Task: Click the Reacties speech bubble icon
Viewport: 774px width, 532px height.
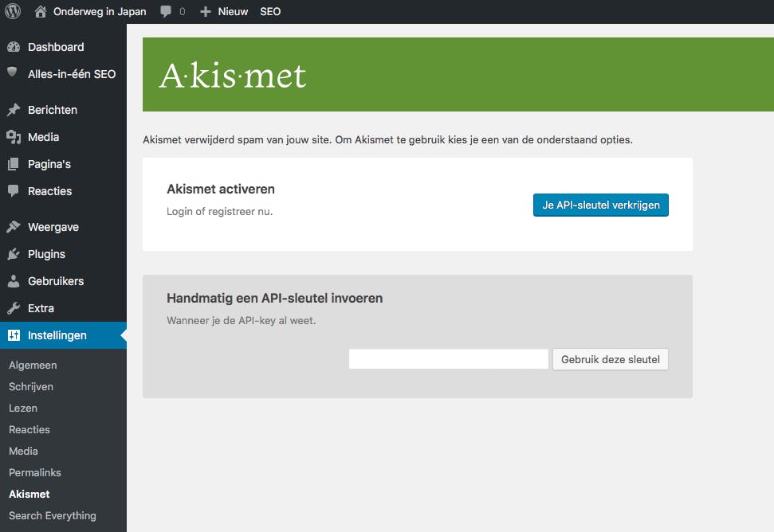Action: [x=14, y=191]
